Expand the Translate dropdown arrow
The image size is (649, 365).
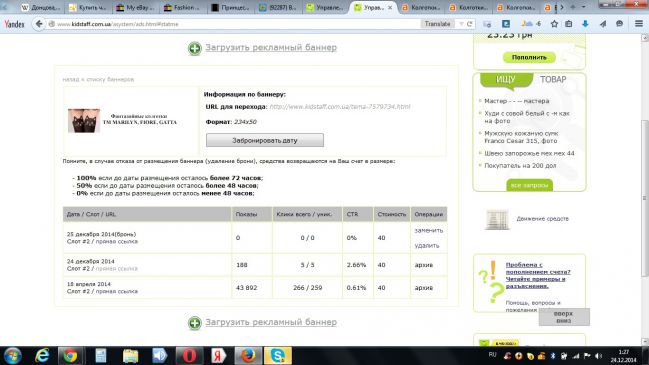[x=461, y=24]
